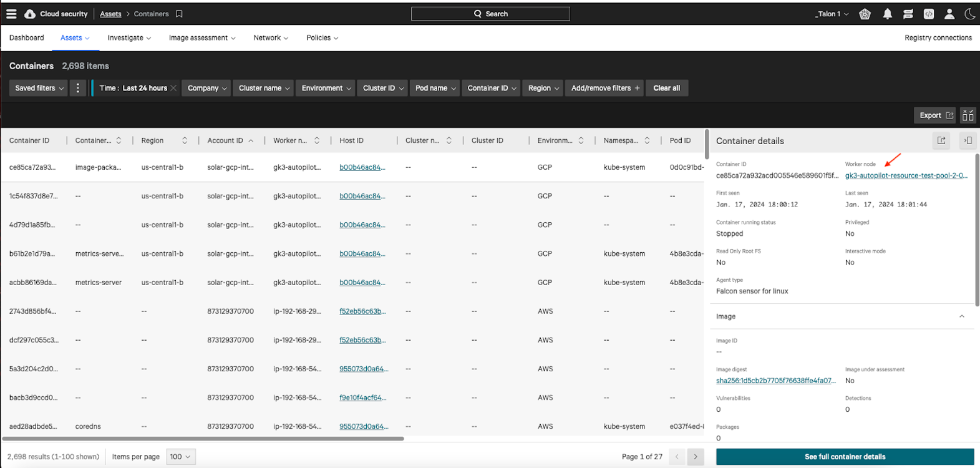Open the notifications bell
Screen dimensions: 980x468
click(887, 14)
